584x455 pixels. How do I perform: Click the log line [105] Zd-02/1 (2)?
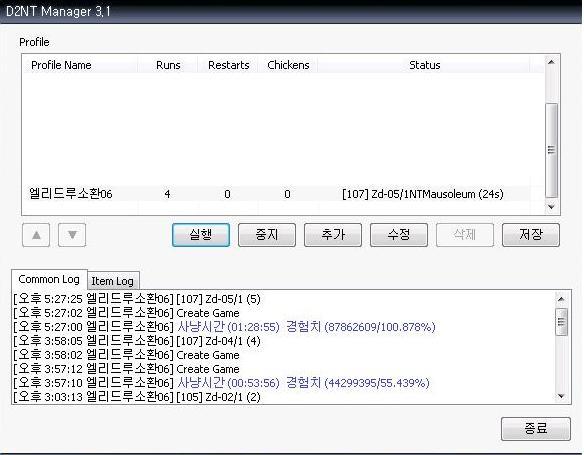137,397
